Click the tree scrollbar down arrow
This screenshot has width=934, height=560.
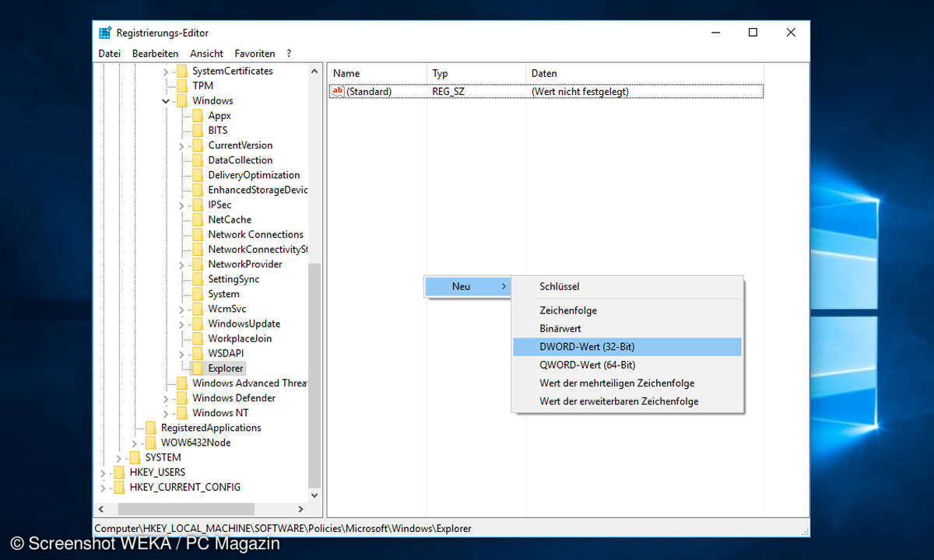coord(315,494)
